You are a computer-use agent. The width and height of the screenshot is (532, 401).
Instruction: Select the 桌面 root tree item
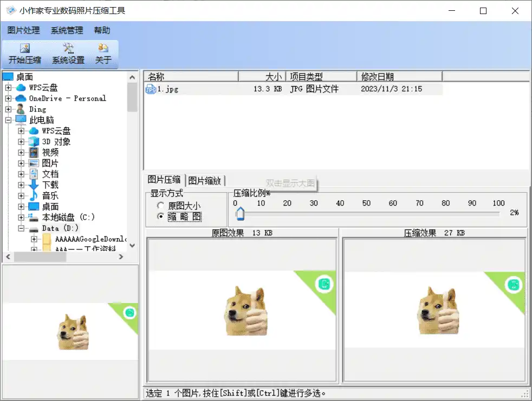tap(25, 77)
